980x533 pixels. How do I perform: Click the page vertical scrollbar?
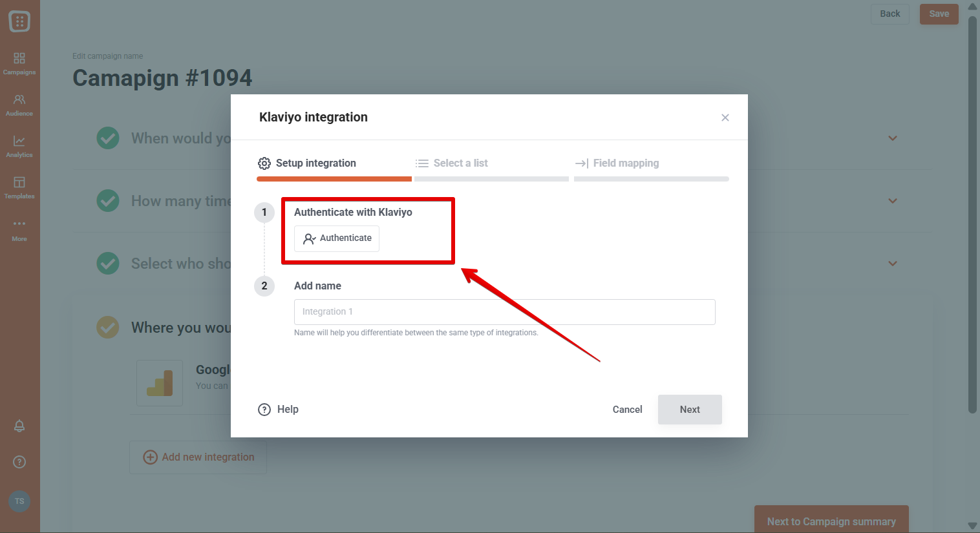pos(972,213)
